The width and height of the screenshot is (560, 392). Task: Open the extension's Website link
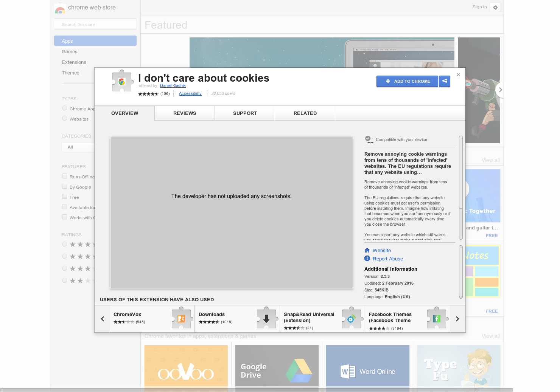click(x=381, y=250)
